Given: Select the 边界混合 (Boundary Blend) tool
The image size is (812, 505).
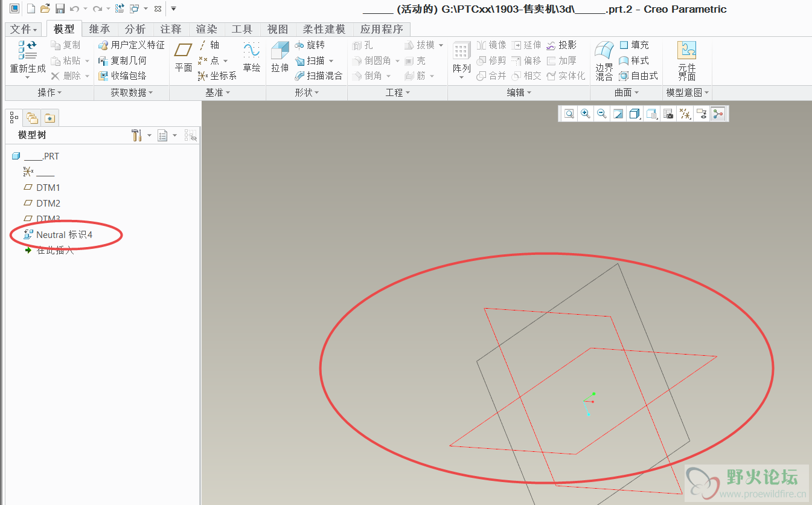Looking at the screenshot, I should (604, 60).
